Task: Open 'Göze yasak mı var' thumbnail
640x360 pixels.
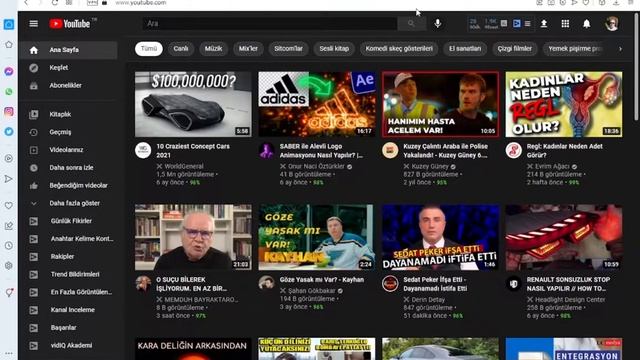Action: click(317, 238)
